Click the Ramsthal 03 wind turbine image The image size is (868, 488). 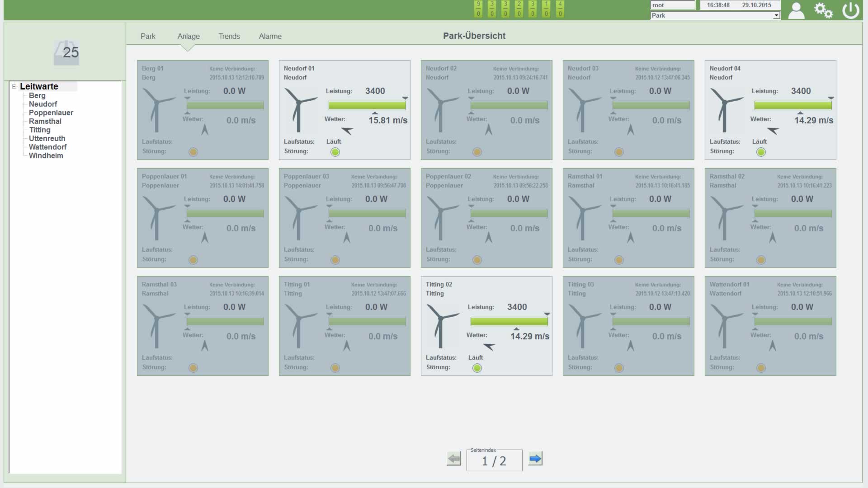pyautogui.click(x=158, y=326)
